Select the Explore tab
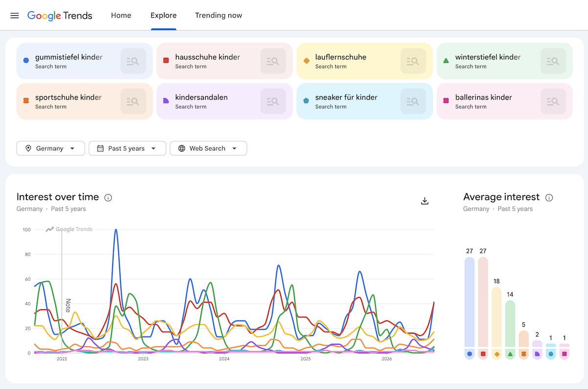This screenshot has width=588, height=389. pos(164,15)
